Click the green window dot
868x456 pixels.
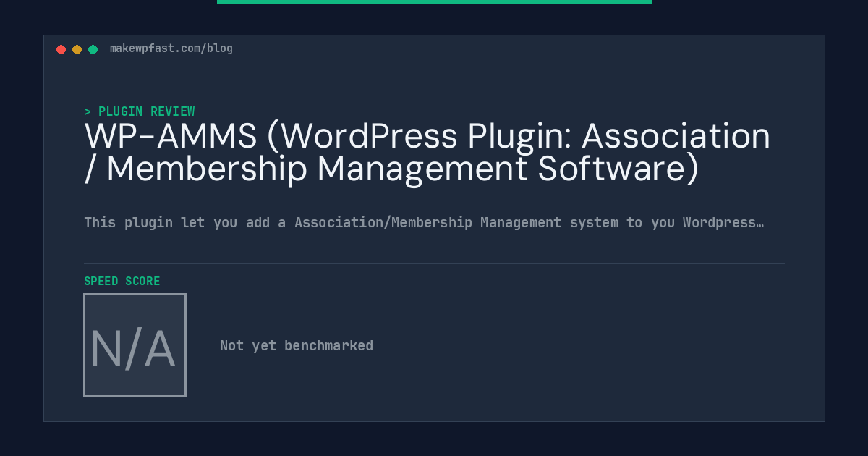point(93,49)
